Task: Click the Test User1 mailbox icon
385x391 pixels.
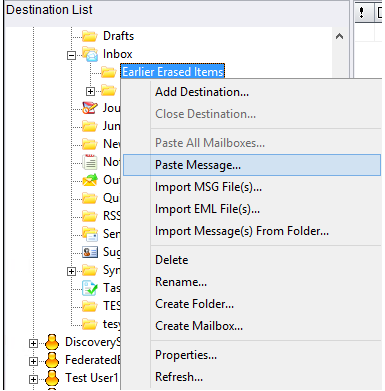Action: pyautogui.click(x=52, y=378)
